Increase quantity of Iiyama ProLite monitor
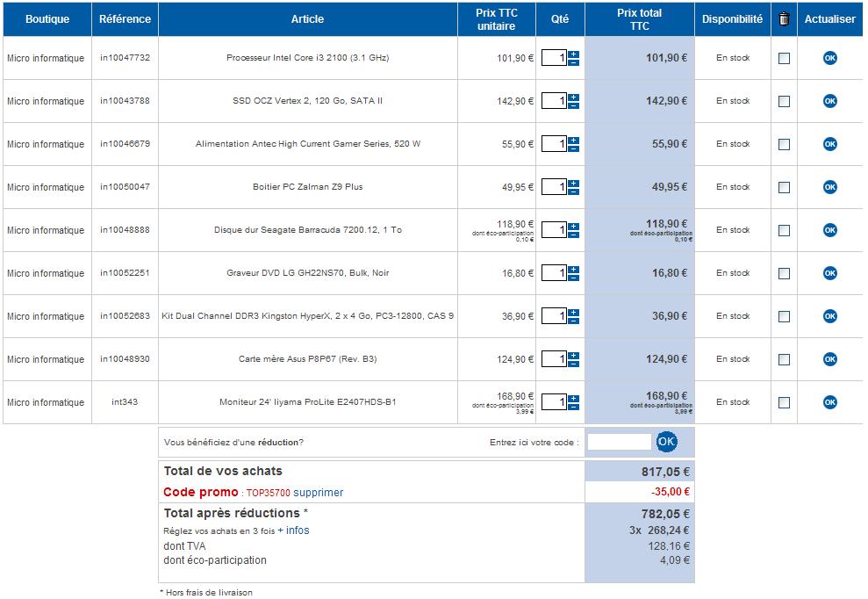 pyautogui.click(x=573, y=398)
